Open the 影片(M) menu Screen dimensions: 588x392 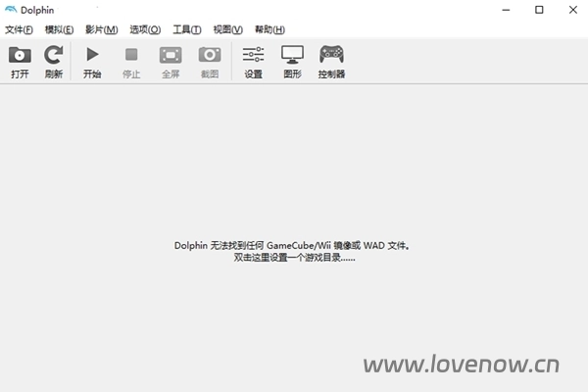102,29
